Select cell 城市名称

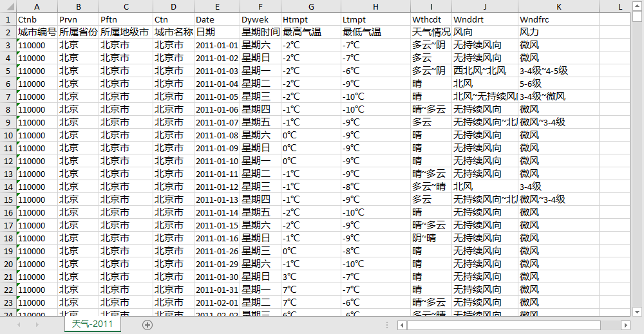click(174, 32)
